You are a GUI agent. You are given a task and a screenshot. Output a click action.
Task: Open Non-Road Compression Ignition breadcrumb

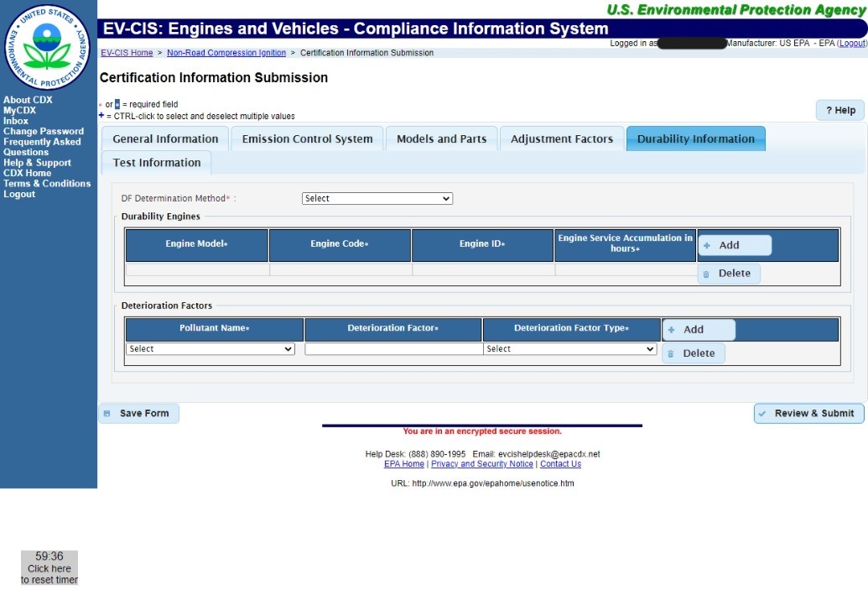[x=226, y=53]
